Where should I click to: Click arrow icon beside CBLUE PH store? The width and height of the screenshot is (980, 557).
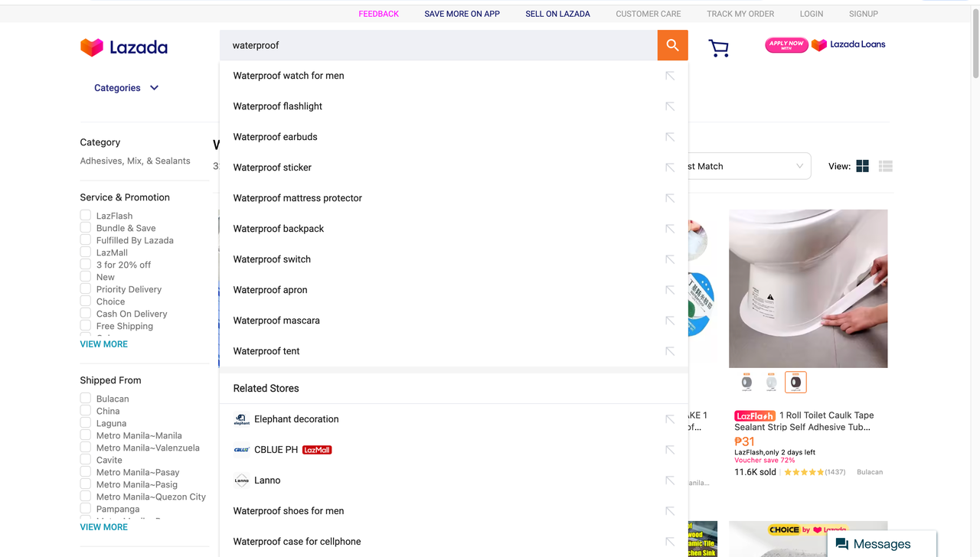670,450
